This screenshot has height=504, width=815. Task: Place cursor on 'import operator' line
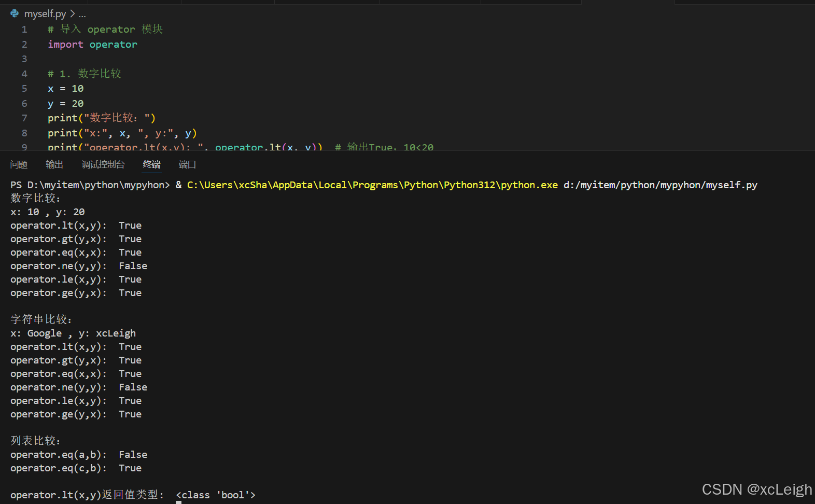click(92, 45)
